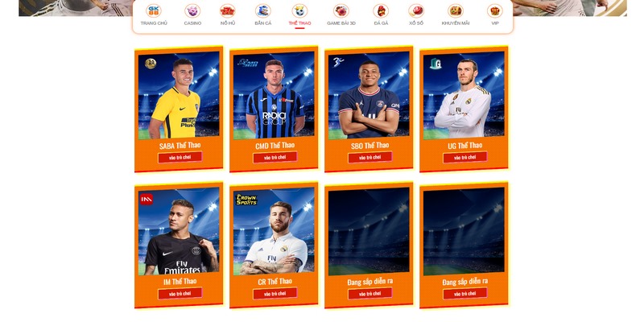Click 'vào trò chơi' under SABA Thể Thao
The width and height of the screenshot is (644, 322).
(180, 157)
